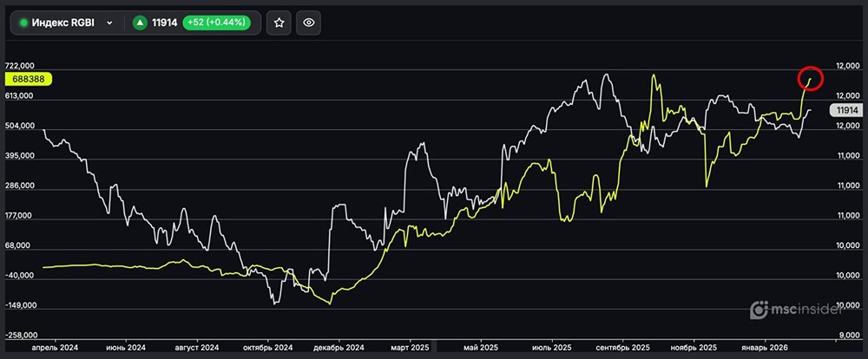Screen dimensions: 868x359
Task: Click the +52 (+0.44%) change badge
Action: [x=219, y=23]
